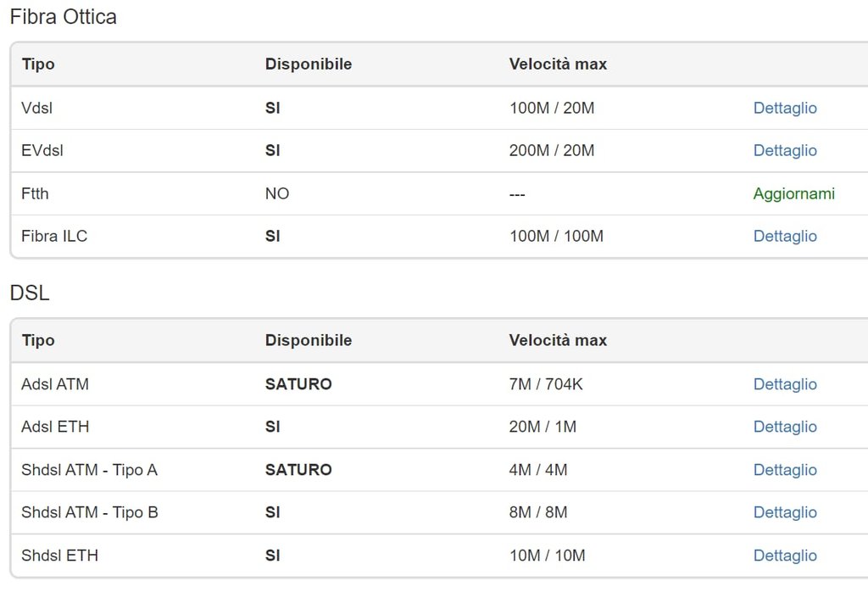Click Velocità max header in DSL table
The height and width of the screenshot is (598, 868).
(558, 340)
